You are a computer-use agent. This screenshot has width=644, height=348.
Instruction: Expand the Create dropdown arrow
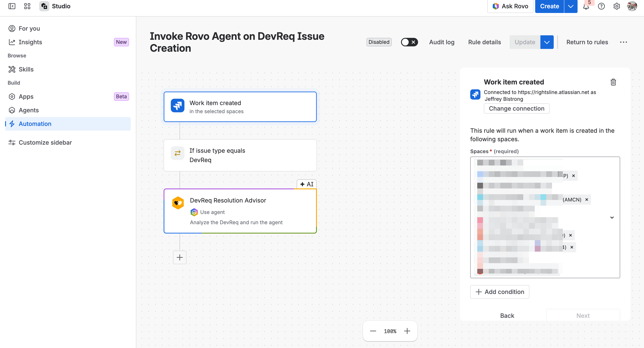[x=571, y=6]
